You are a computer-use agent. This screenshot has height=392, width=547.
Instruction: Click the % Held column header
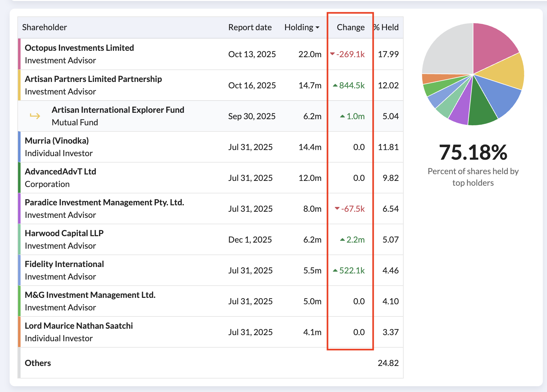tap(386, 27)
